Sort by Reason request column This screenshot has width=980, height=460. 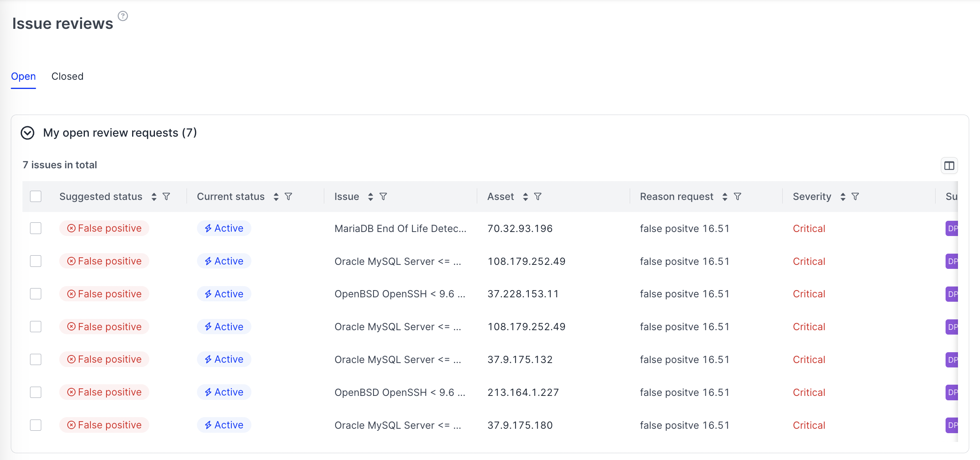725,197
